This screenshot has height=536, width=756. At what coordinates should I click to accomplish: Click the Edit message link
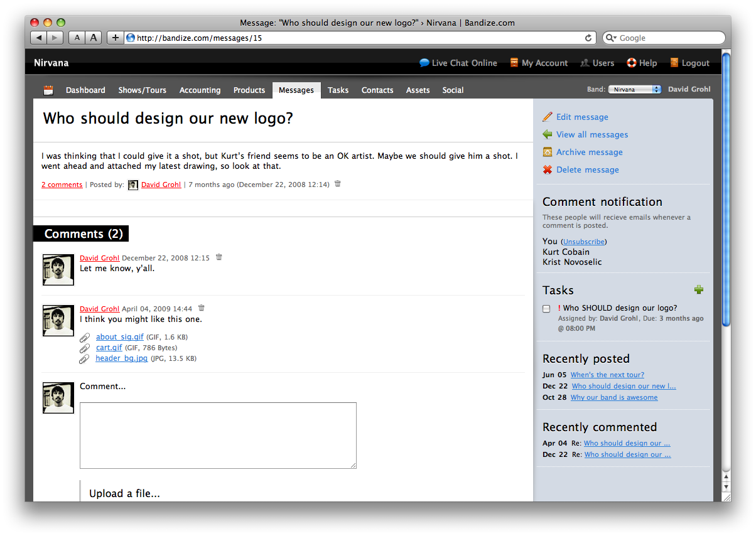[582, 117]
